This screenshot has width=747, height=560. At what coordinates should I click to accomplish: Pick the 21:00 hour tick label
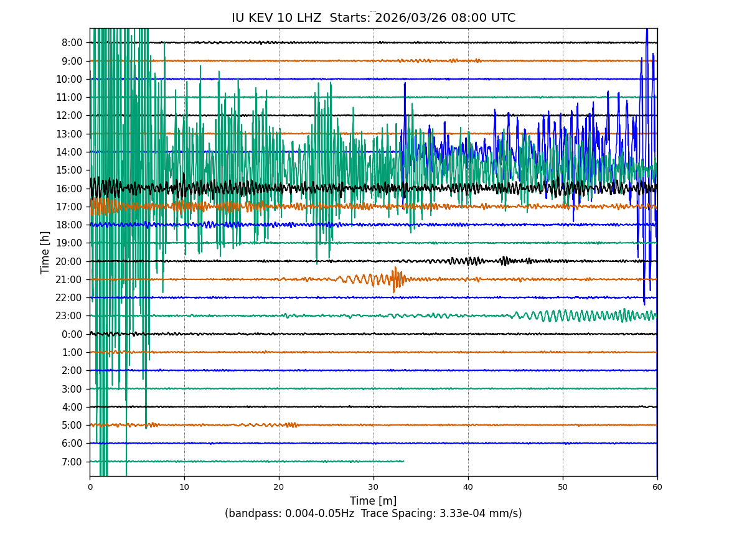(x=70, y=279)
